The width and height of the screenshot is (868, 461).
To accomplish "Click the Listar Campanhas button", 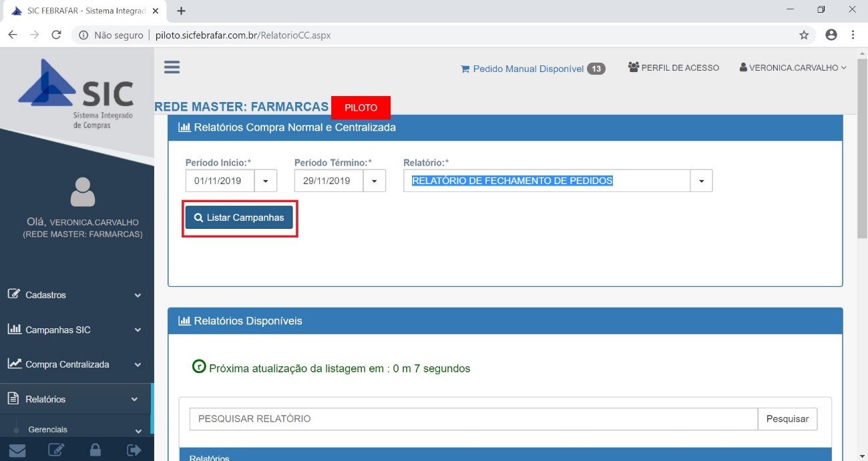I will pyautogui.click(x=239, y=217).
